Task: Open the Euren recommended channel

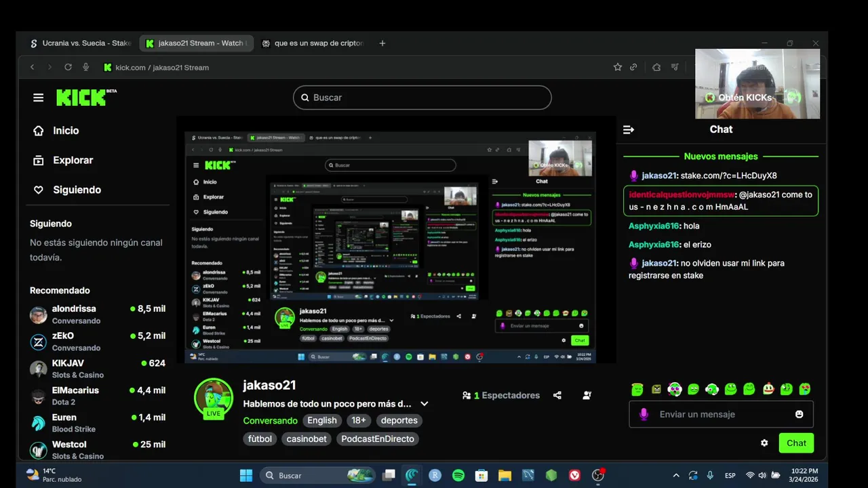Action: (x=98, y=423)
